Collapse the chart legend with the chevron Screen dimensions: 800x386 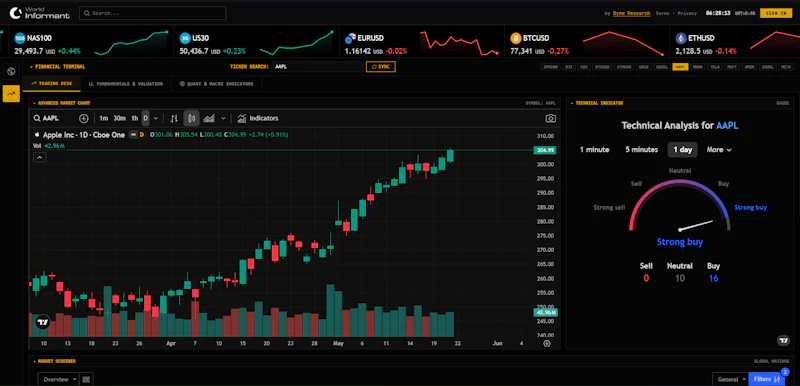(40, 157)
